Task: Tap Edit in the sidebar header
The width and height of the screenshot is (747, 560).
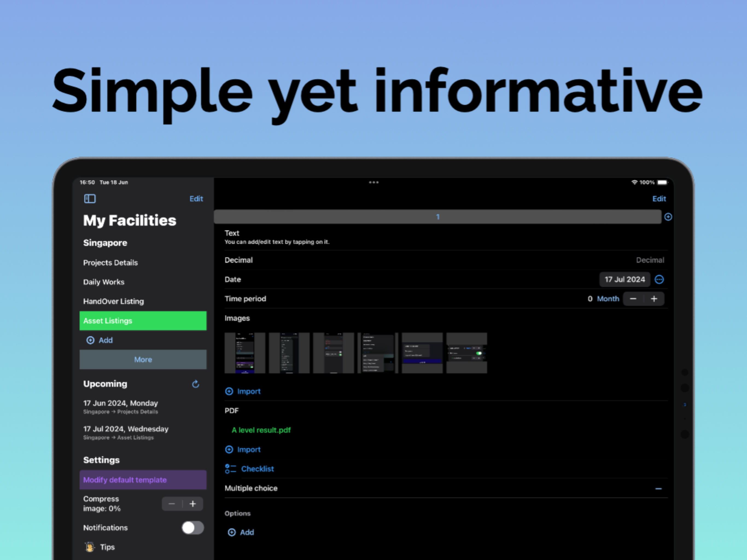Action: (196, 199)
